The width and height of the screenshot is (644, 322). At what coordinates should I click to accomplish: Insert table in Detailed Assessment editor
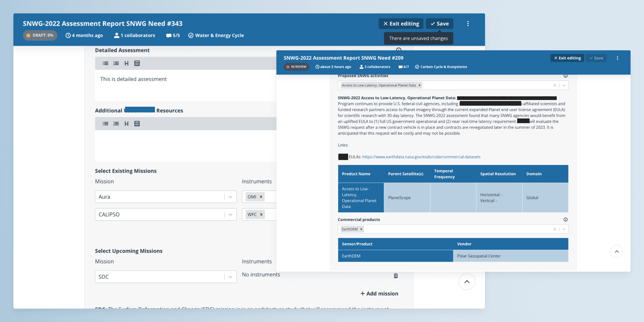[137, 63]
